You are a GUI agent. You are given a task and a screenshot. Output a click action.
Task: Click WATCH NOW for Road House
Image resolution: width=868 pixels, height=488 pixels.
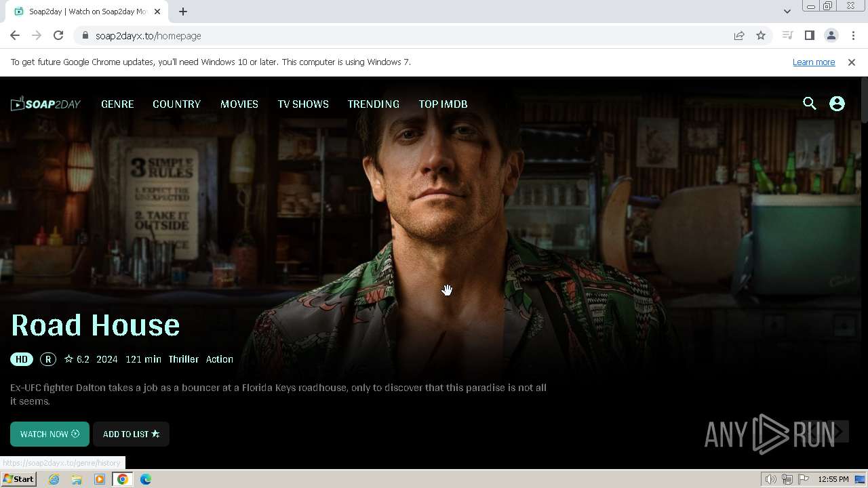coord(50,434)
